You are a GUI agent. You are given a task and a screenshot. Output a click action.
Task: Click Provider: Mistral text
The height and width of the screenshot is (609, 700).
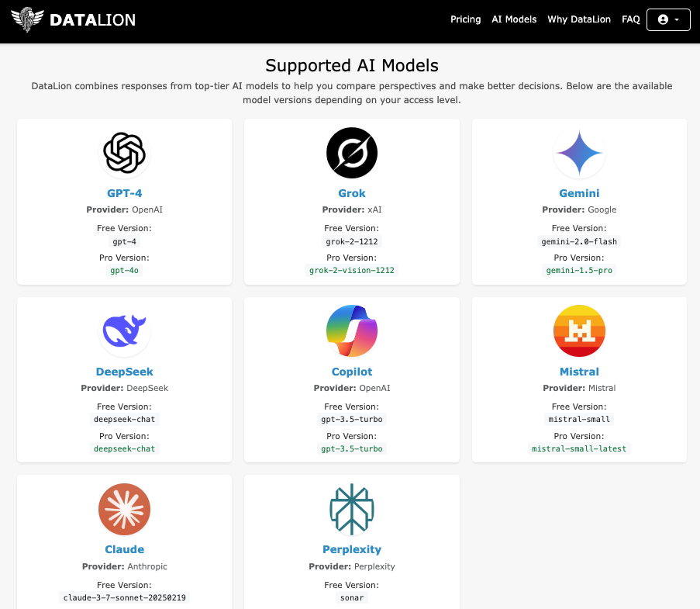(x=579, y=388)
